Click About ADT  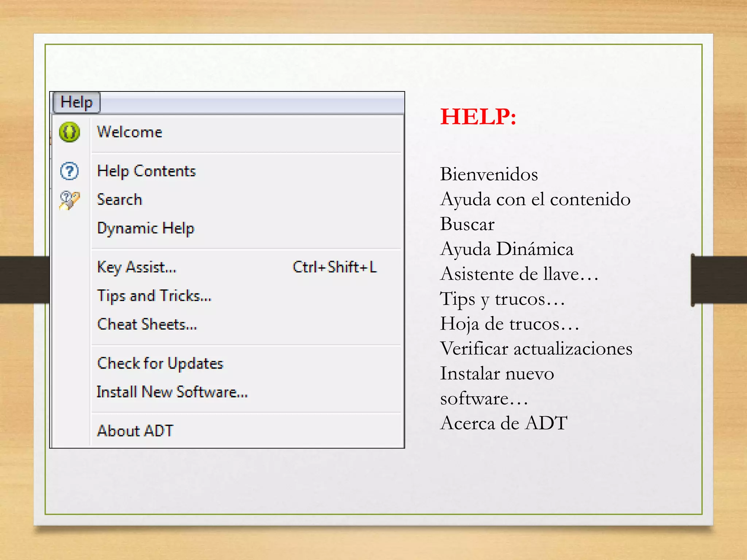point(135,431)
